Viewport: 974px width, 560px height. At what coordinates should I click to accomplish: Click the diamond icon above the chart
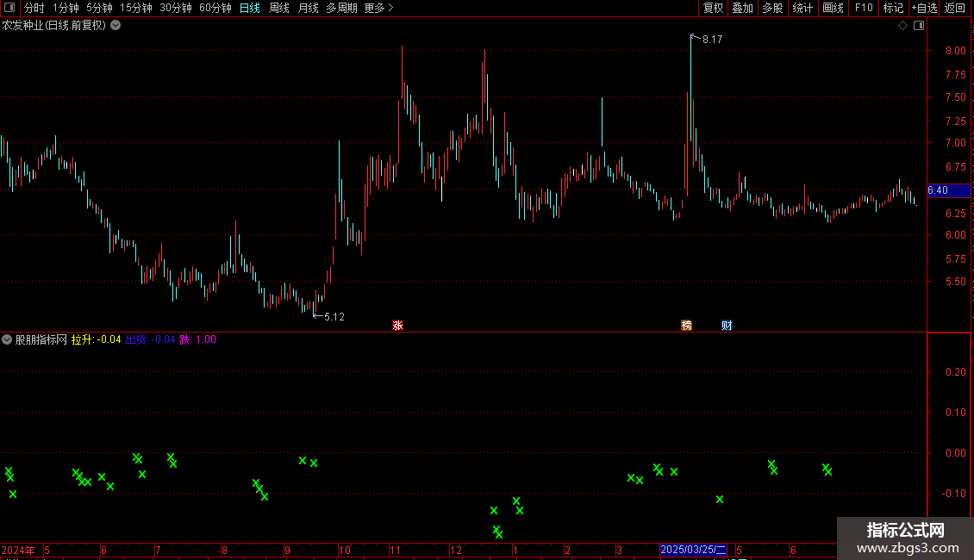pyautogui.click(x=902, y=26)
